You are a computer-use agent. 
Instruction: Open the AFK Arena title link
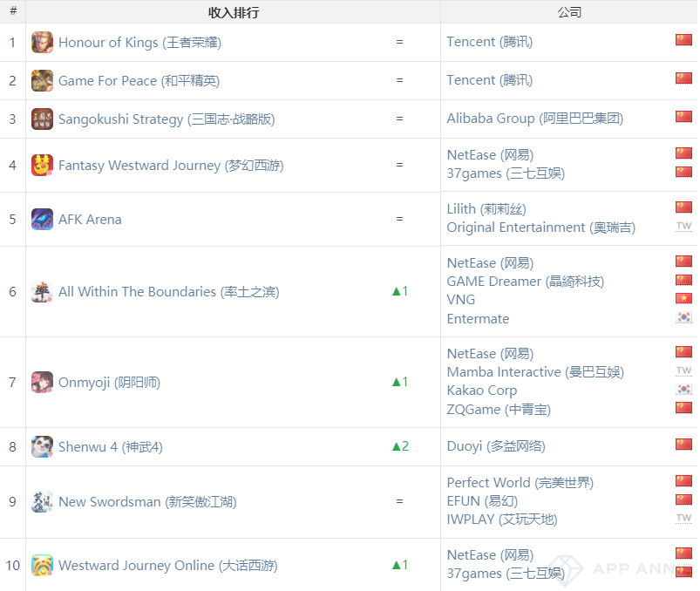coord(90,220)
